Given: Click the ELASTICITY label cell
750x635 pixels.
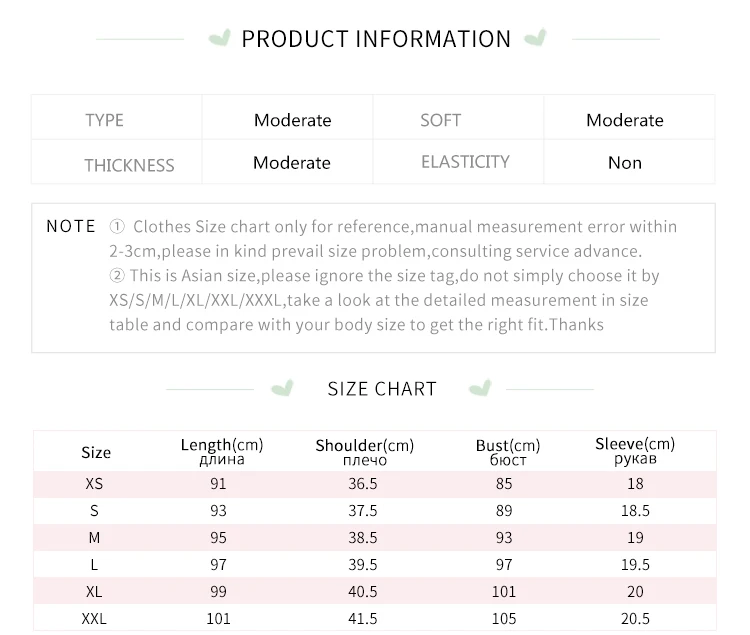Looking at the screenshot, I should point(465,162).
